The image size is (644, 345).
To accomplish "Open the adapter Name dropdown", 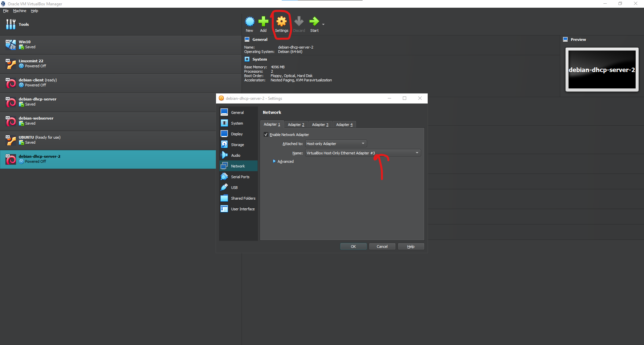I will [x=363, y=153].
